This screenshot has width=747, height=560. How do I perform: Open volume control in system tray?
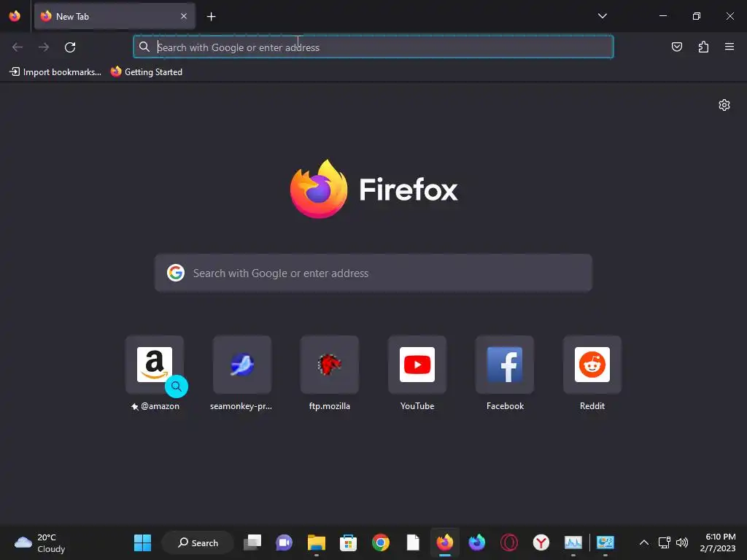tap(682, 542)
